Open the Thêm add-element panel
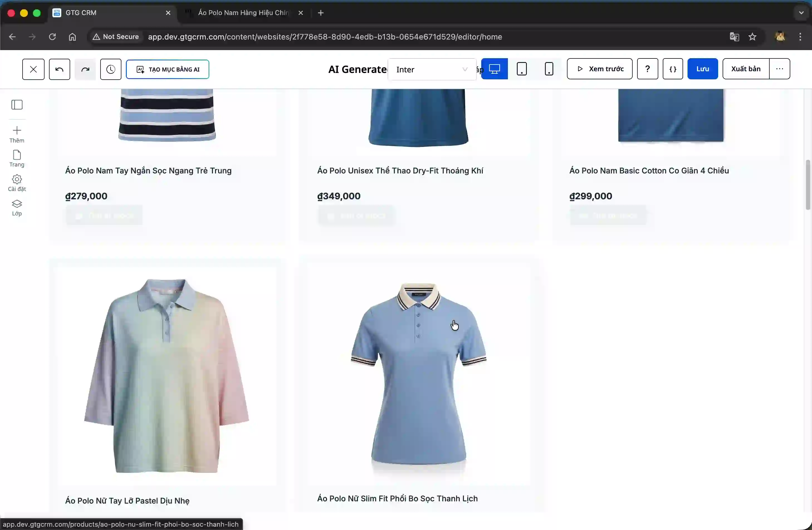The width and height of the screenshot is (812, 530). tap(17, 134)
